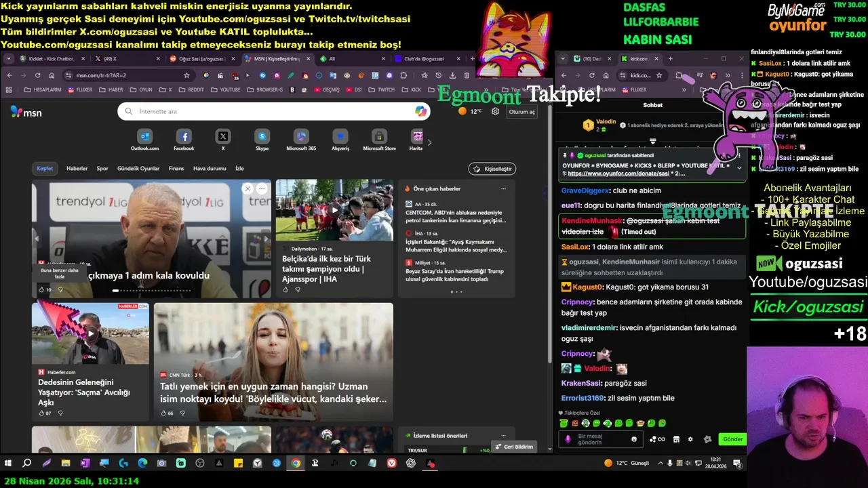Open Windows Start menu

(8, 464)
